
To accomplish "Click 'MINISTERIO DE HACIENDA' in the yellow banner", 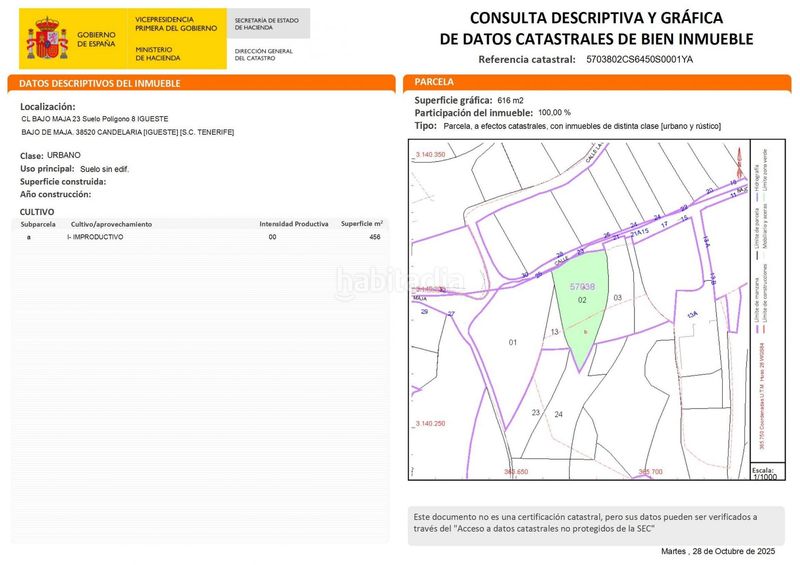I will [x=158, y=54].
